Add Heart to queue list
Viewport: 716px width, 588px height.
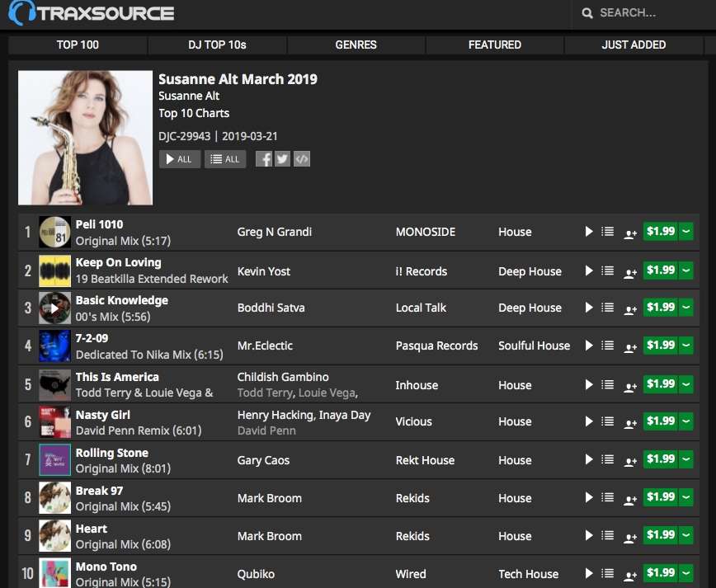tap(607, 535)
